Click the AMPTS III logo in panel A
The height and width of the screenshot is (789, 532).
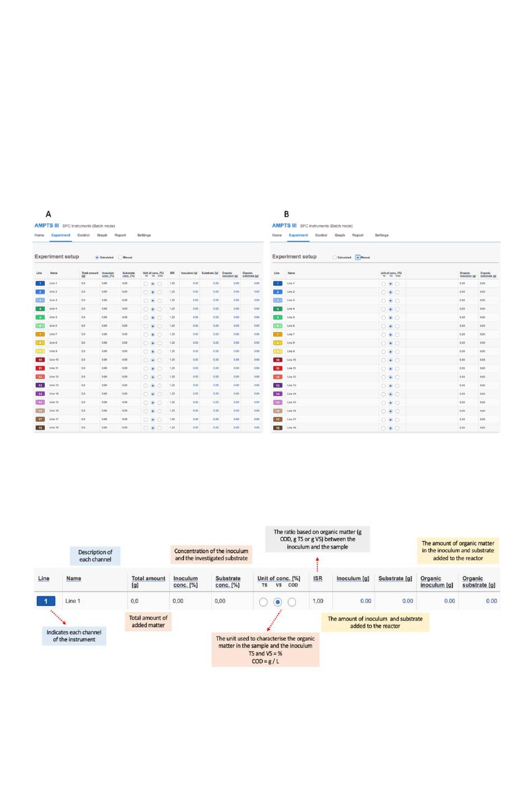tap(46, 226)
